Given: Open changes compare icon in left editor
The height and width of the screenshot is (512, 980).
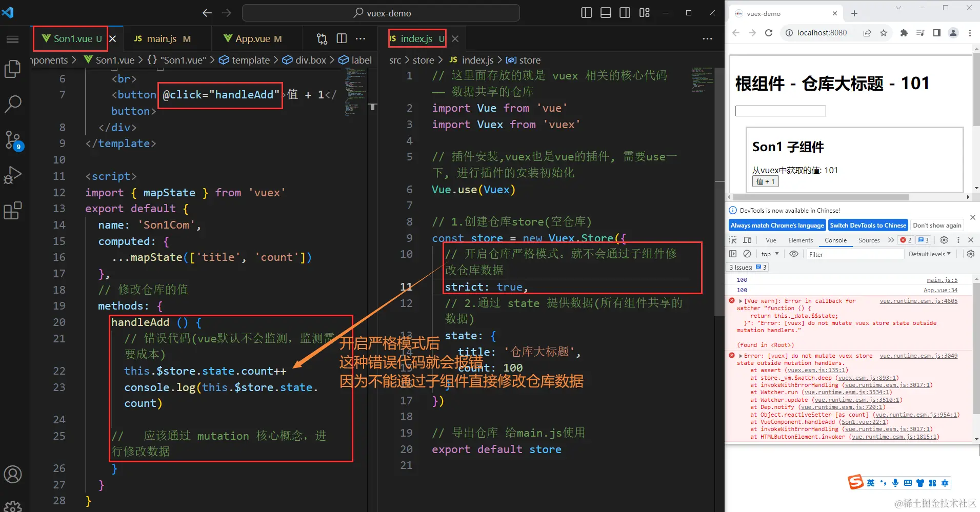Looking at the screenshot, I should click(322, 38).
